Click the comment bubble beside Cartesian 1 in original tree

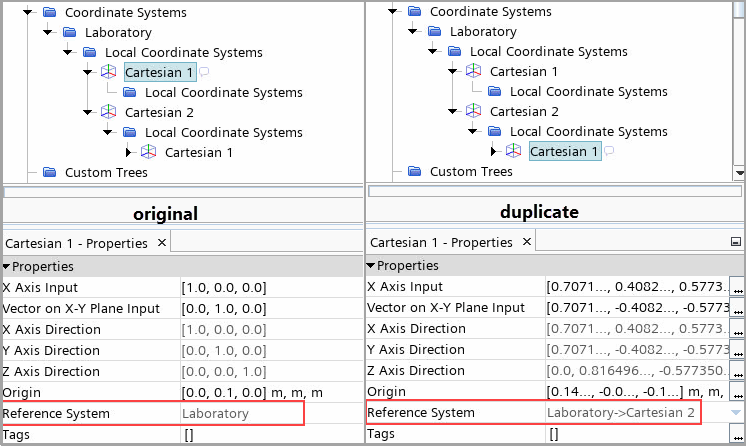click(204, 73)
